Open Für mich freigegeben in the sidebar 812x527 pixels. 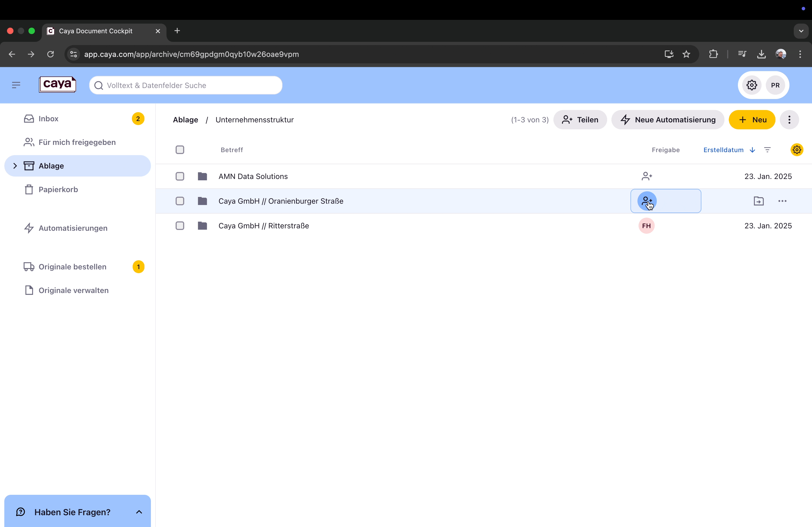77,142
